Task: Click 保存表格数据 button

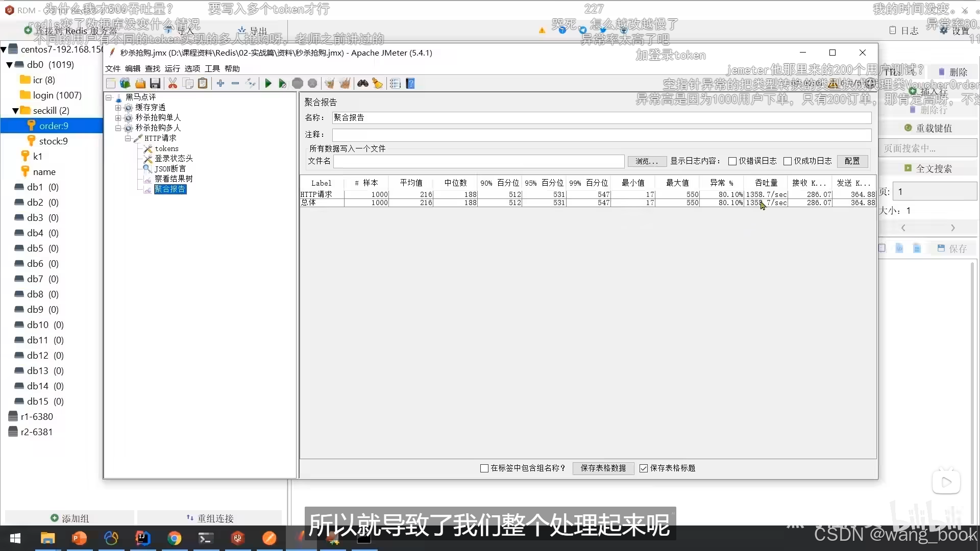Action: [603, 468]
